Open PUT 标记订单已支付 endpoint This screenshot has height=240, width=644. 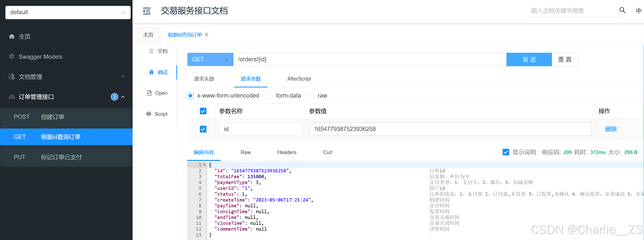[x=66, y=157]
